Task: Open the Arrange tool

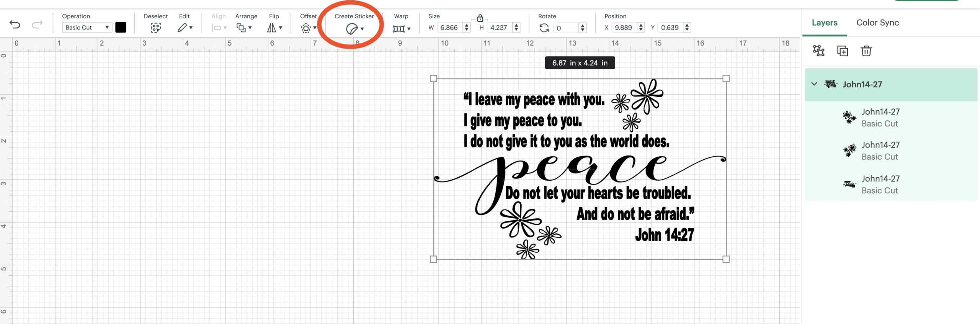Action: (241, 28)
